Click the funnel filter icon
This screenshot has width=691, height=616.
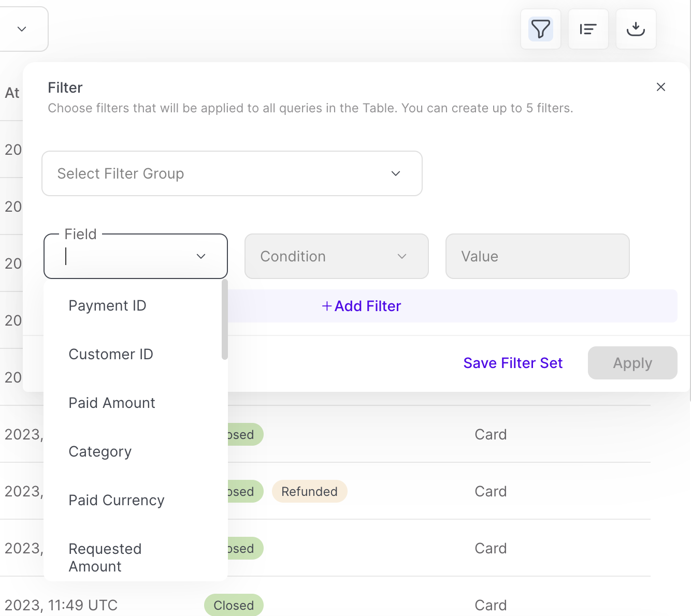point(540,29)
